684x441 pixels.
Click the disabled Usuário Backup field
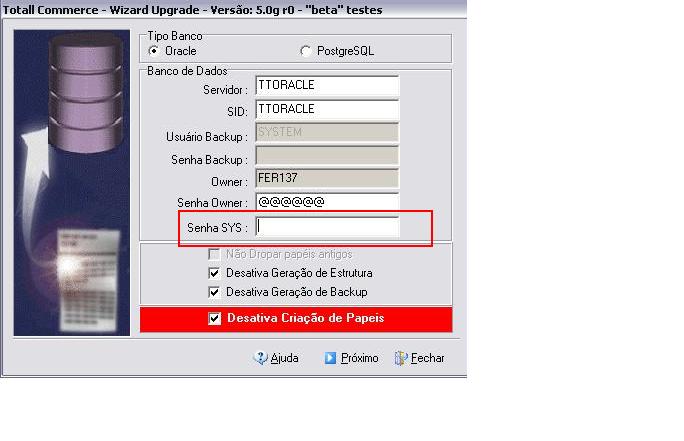pos(327,132)
